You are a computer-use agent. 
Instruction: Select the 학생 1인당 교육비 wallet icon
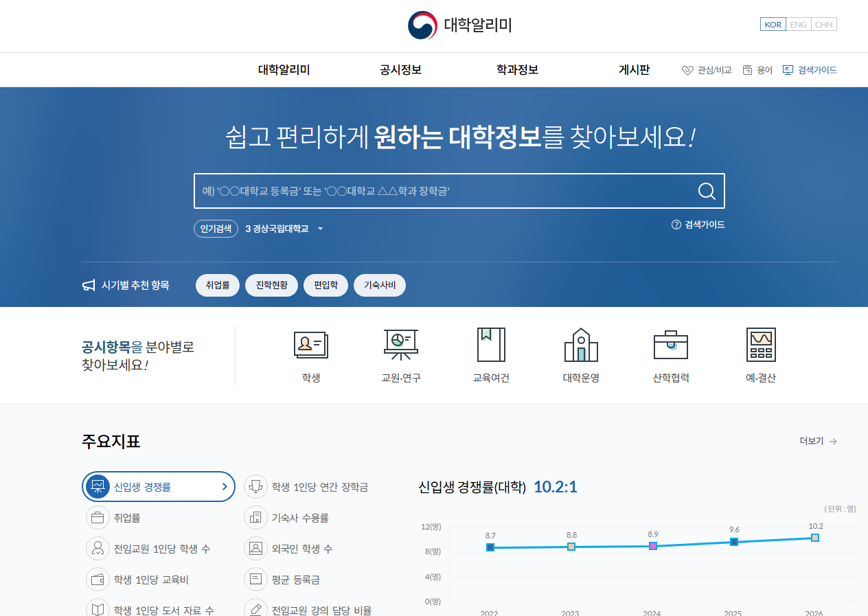pyautogui.click(x=98, y=580)
